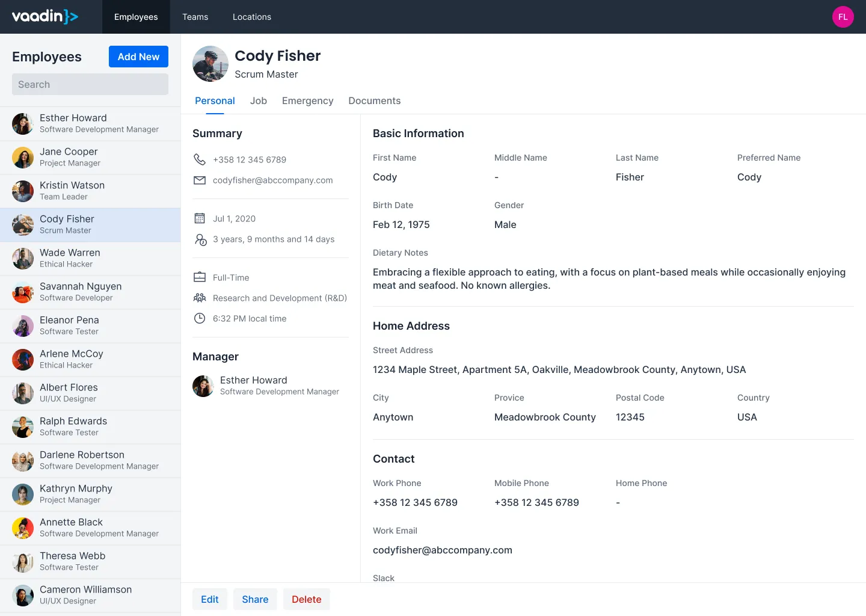Select the Teams menu item

(x=195, y=17)
